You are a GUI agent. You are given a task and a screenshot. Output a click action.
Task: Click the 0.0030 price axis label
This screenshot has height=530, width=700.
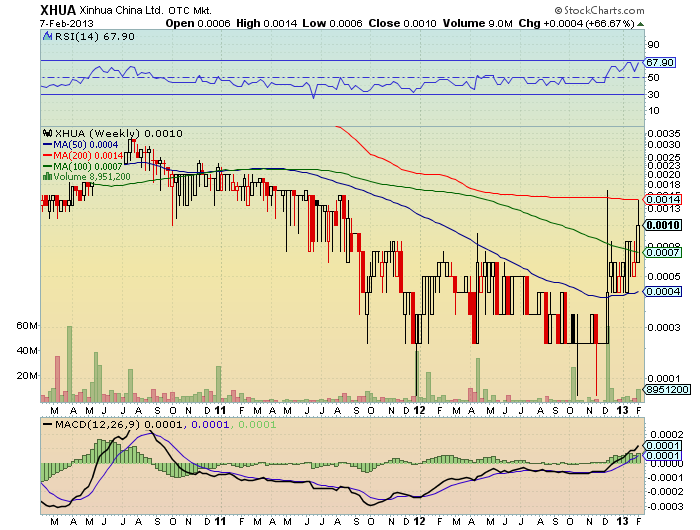[x=664, y=144]
